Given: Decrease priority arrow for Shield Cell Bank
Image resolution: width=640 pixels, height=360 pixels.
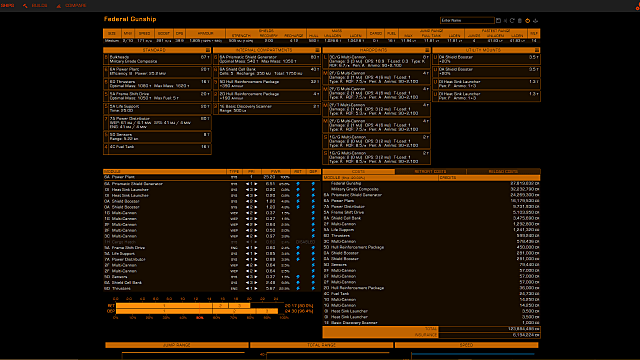Looking at the screenshot, I should (247, 282).
